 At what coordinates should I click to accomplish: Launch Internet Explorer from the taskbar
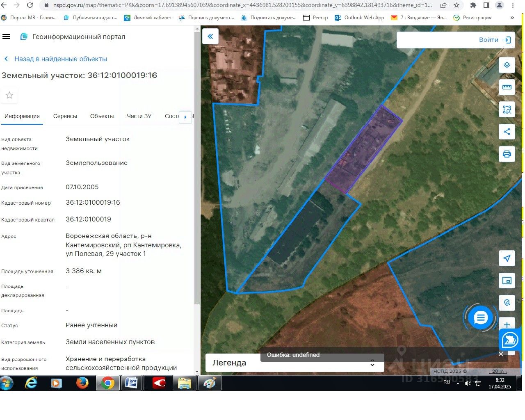pos(31,383)
